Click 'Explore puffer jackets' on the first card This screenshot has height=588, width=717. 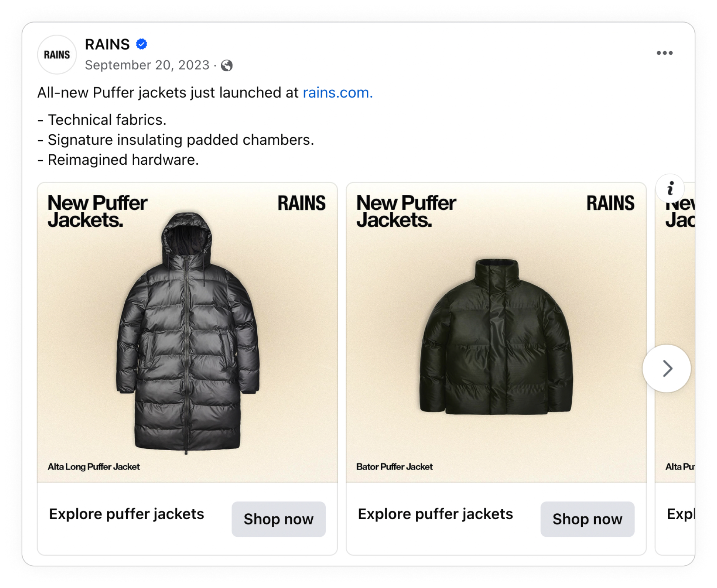127,514
